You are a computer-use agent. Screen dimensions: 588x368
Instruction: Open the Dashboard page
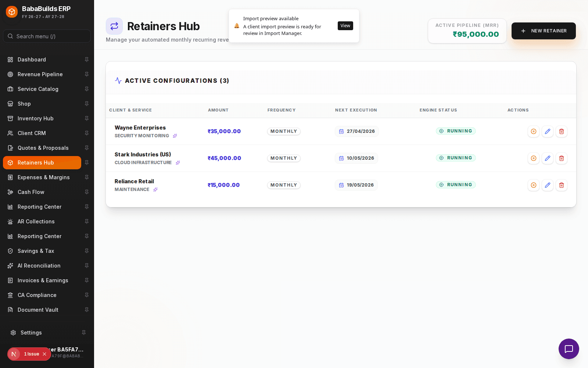click(42, 60)
